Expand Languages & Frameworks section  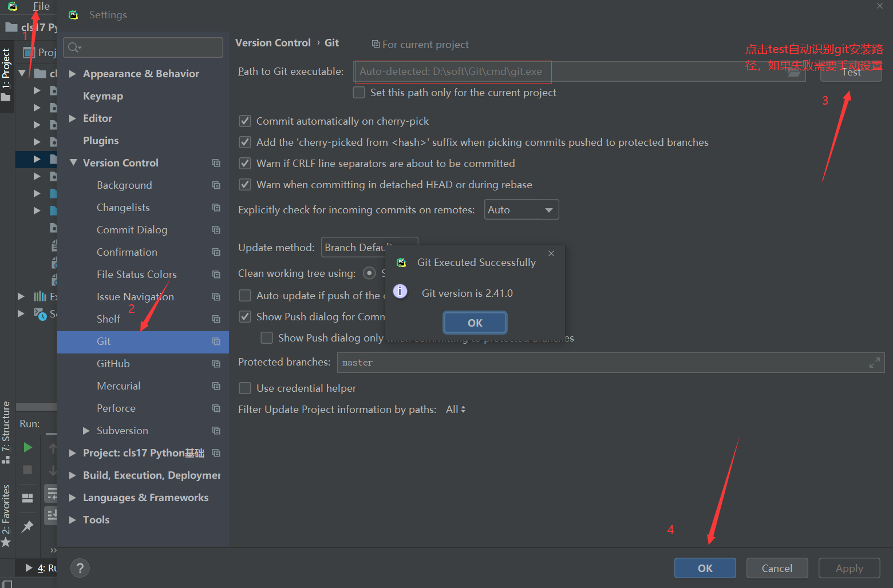point(73,498)
